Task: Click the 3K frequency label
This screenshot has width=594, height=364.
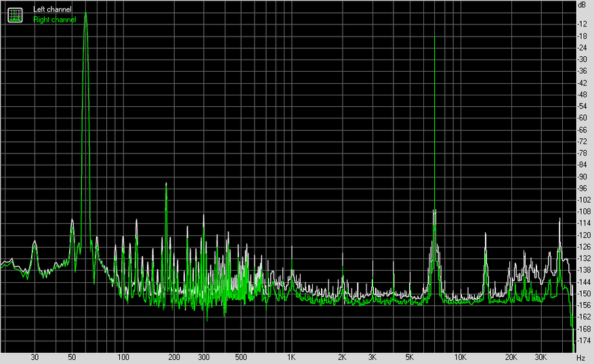Action: tap(373, 357)
